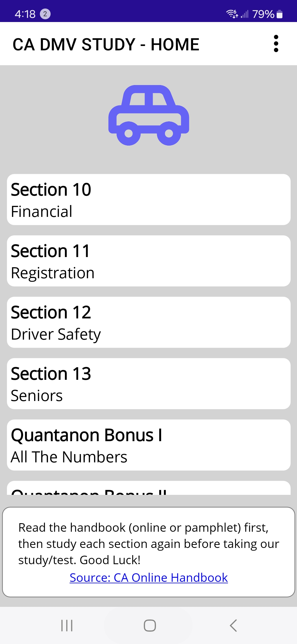Open the three-dot overflow menu

click(276, 43)
